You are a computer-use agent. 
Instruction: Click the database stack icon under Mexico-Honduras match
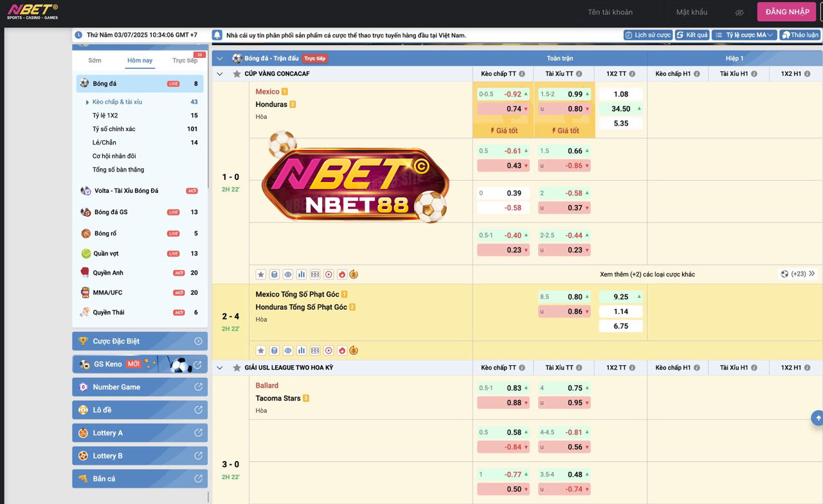point(275,274)
